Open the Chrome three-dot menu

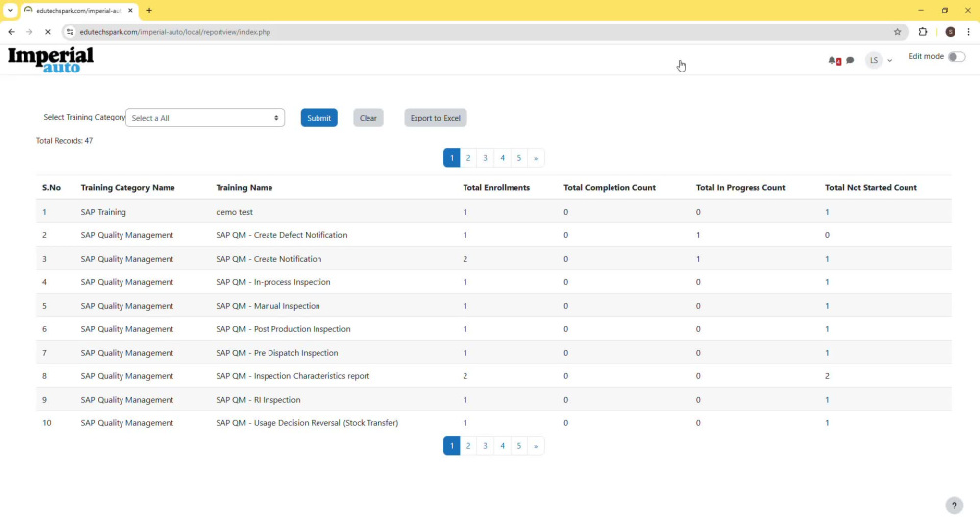pyautogui.click(x=969, y=32)
